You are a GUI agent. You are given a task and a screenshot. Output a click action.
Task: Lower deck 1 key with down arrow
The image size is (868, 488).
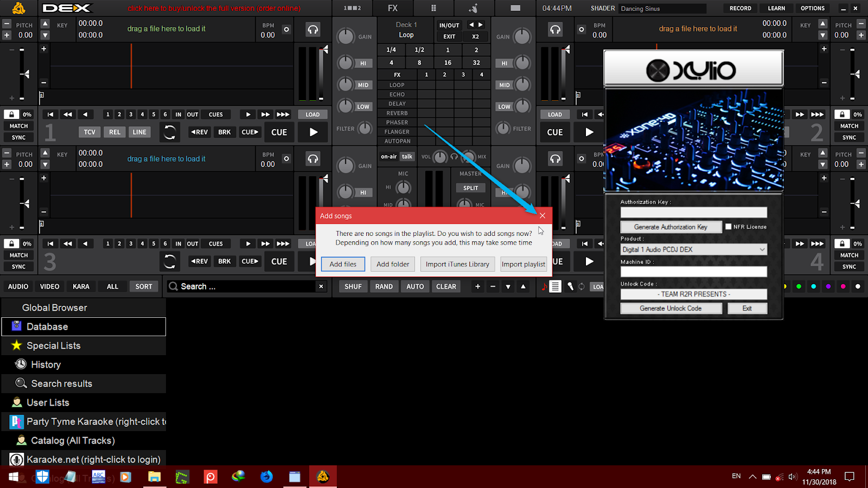(x=46, y=35)
